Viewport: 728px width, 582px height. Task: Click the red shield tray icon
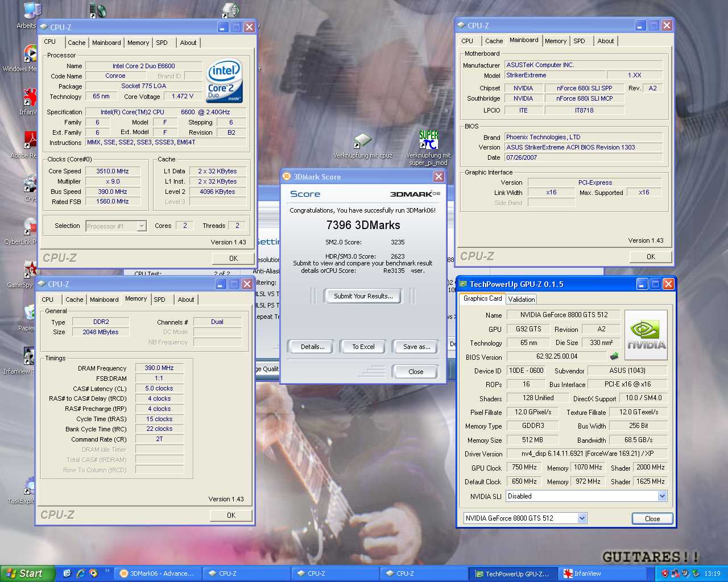[664, 573]
